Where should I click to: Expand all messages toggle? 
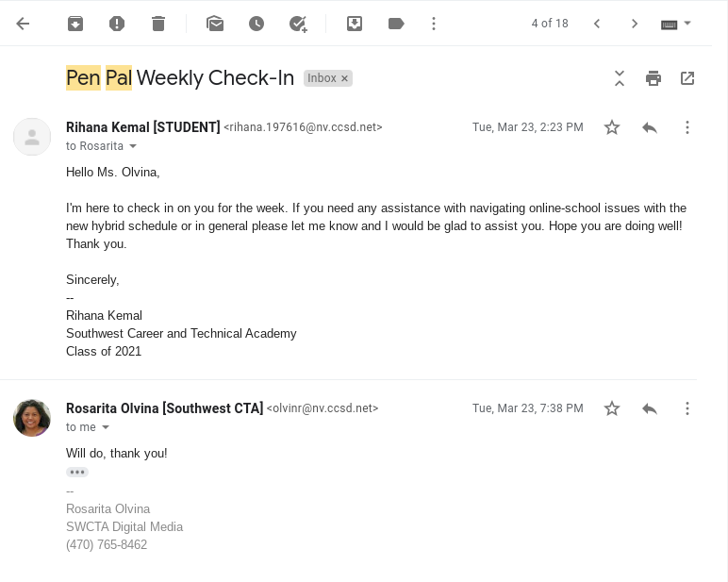click(x=620, y=78)
